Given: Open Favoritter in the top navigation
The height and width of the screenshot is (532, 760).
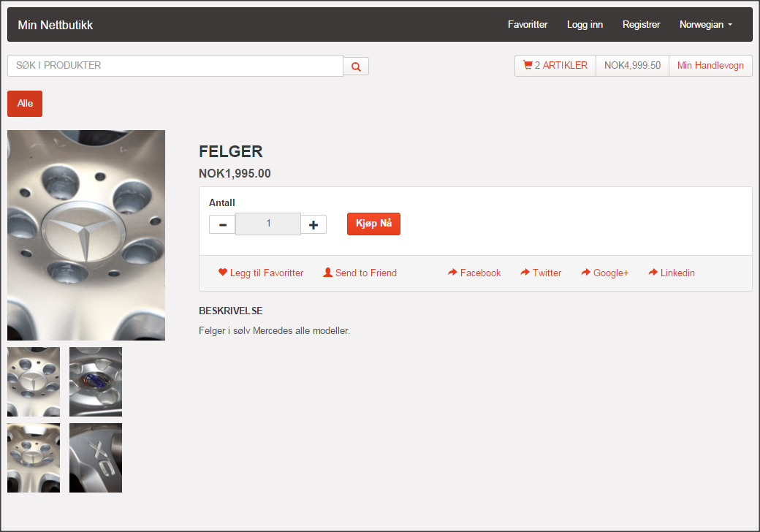Looking at the screenshot, I should pos(528,25).
